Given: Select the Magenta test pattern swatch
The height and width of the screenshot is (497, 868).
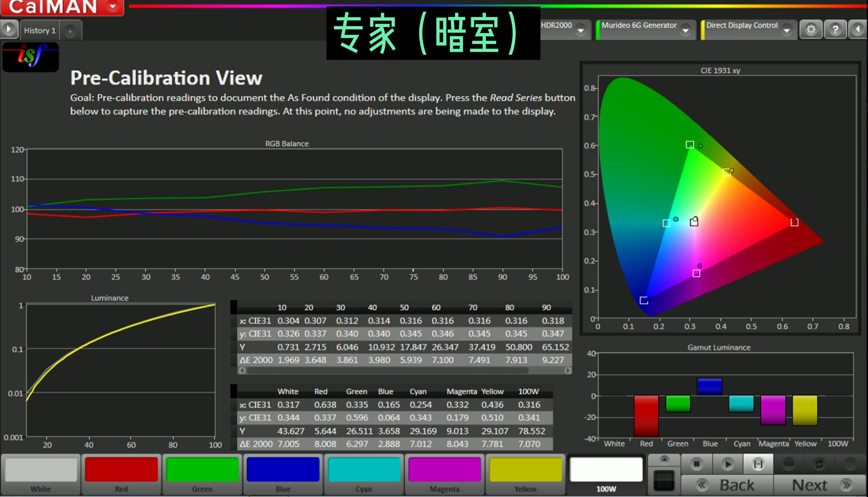Looking at the screenshot, I should click(x=444, y=469).
